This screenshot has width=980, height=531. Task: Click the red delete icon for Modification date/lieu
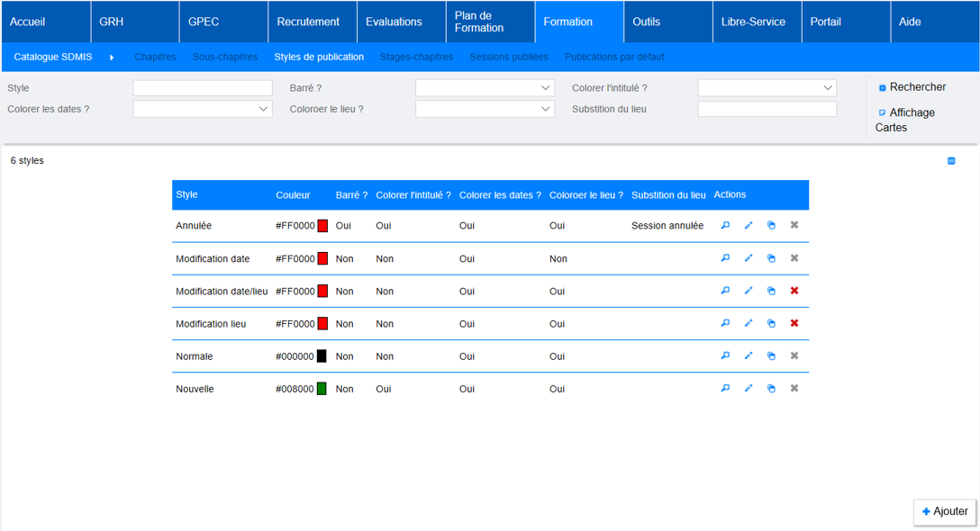(794, 291)
